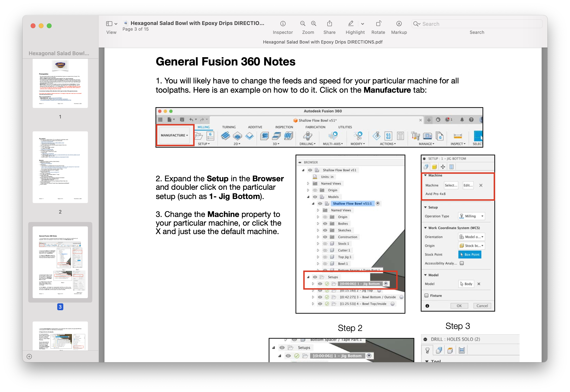Open the Inspector panel
This screenshot has width=570, height=392.
coord(283,24)
